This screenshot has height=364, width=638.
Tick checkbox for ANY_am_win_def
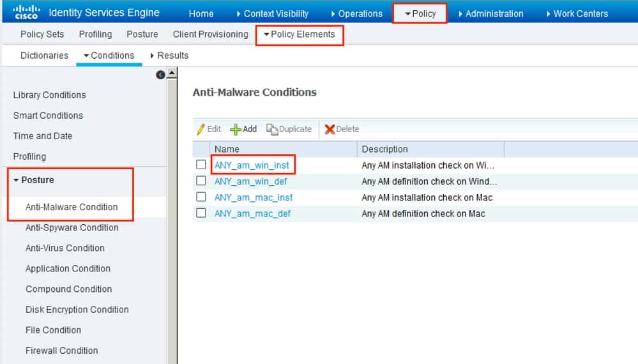201,181
